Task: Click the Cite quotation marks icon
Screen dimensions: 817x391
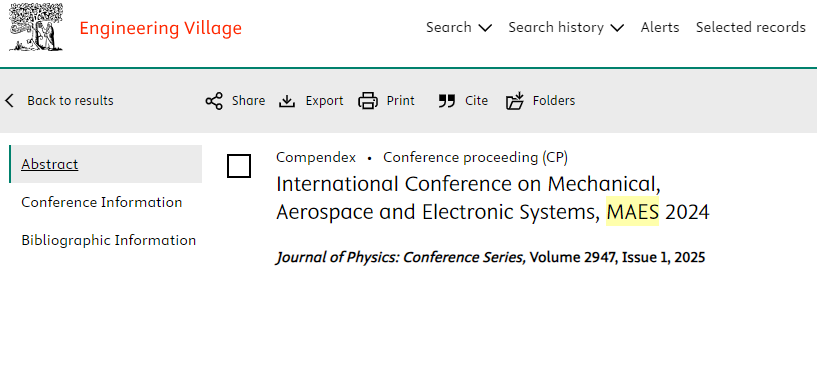Action: click(x=447, y=101)
